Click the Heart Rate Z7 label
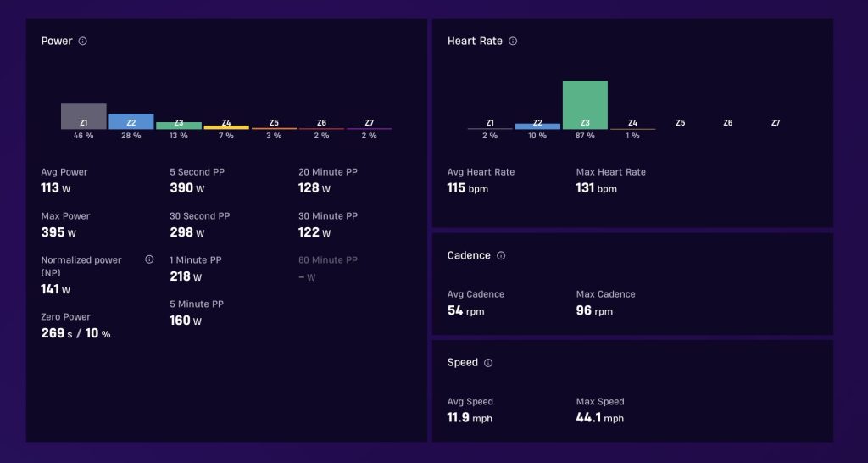This screenshot has height=463, width=868. tap(776, 123)
